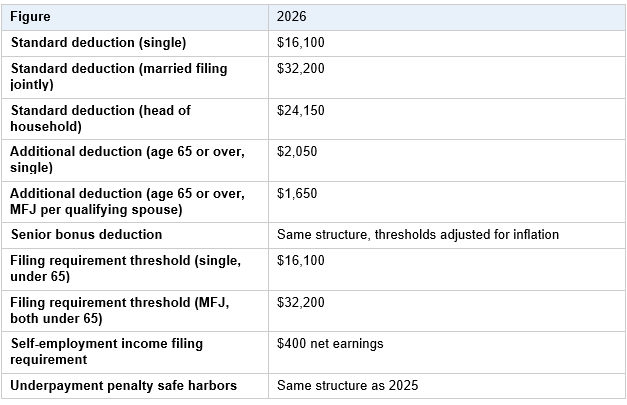Viewport: 627px width, 405px height.
Task: Select the "Same structure as 2025" cell
Action: pos(347,385)
